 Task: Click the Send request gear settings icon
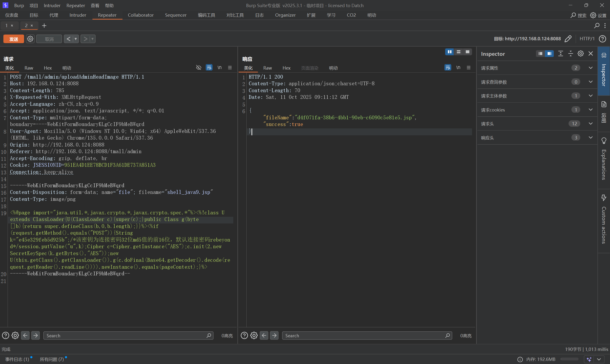[x=30, y=39]
